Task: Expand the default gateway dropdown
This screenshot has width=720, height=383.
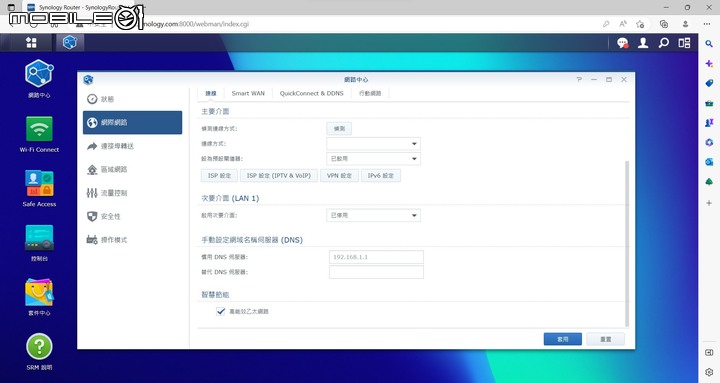Action: (x=373, y=159)
